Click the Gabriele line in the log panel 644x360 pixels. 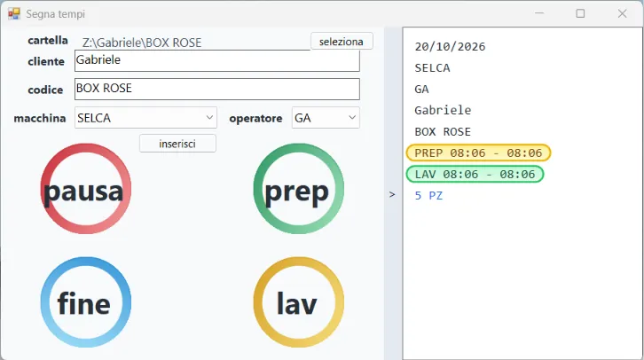click(443, 110)
